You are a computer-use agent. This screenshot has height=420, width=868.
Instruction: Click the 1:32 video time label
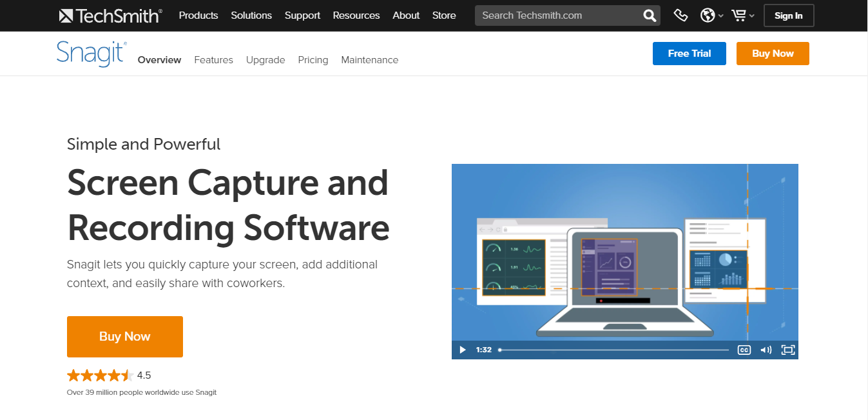pos(484,350)
